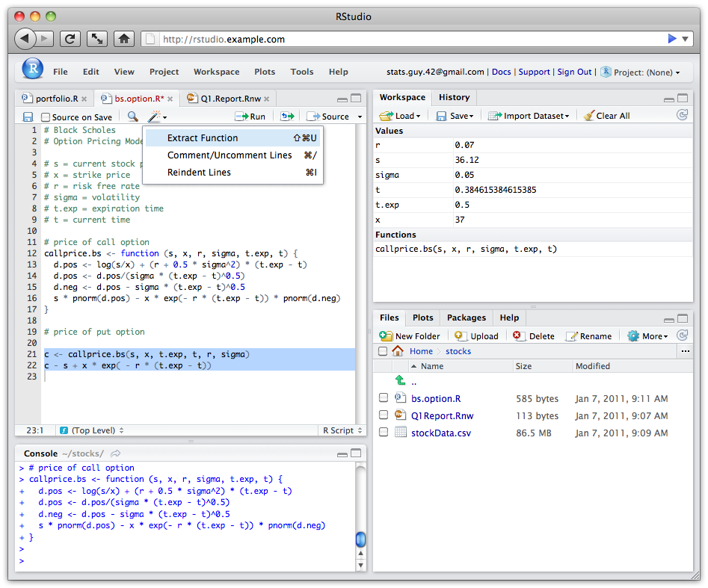Sign Out of RStudio
The height and width of the screenshot is (588, 708).
pyautogui.click(x=574, y=72)
